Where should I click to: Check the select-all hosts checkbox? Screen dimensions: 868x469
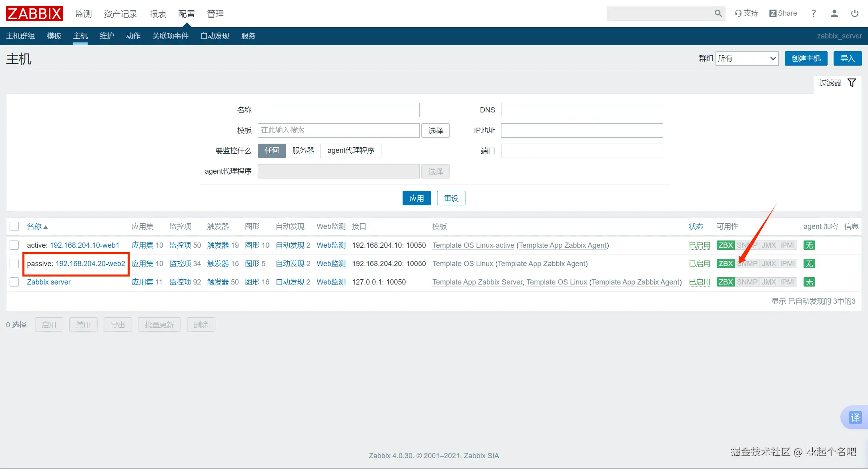(x=14, y=226)
